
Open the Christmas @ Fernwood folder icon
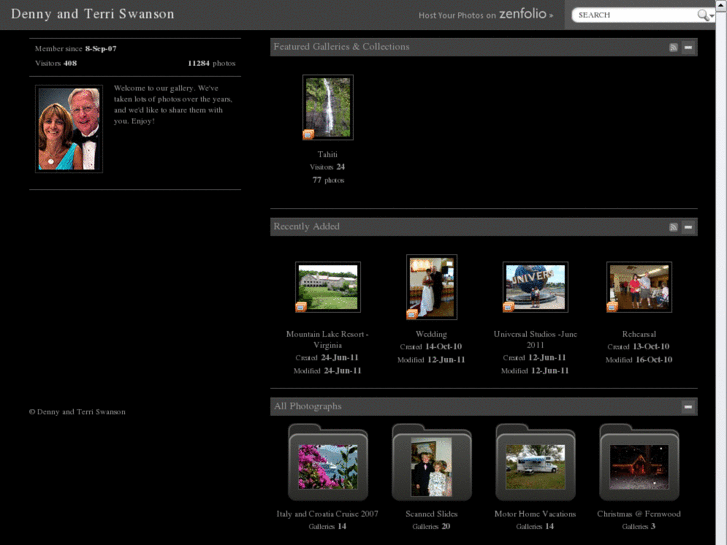tap(639, 464)
